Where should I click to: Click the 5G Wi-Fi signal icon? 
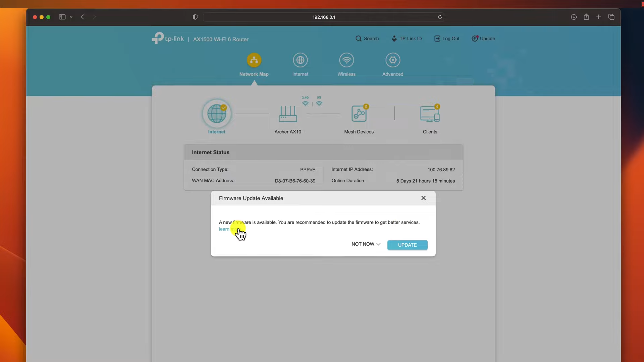[x=319, y=103]
